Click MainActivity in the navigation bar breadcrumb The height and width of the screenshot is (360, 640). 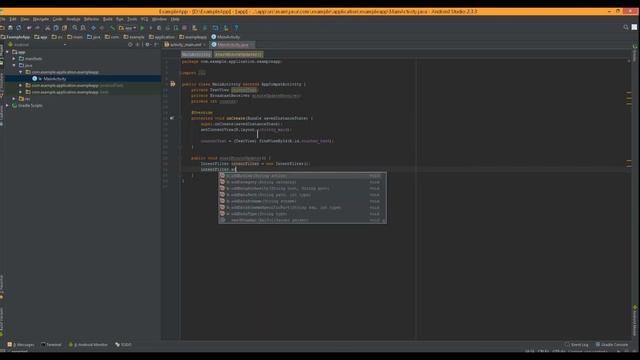pyautogui.click(x=225, y=37)
